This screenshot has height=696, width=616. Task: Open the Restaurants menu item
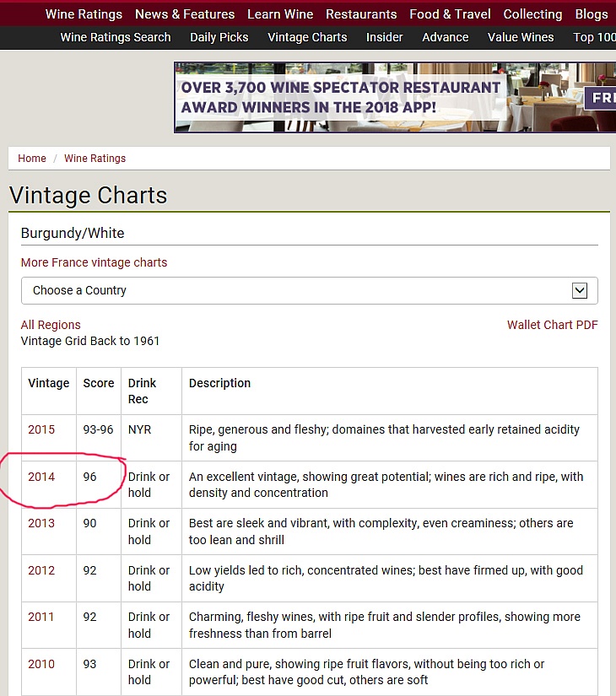[361, 14]
